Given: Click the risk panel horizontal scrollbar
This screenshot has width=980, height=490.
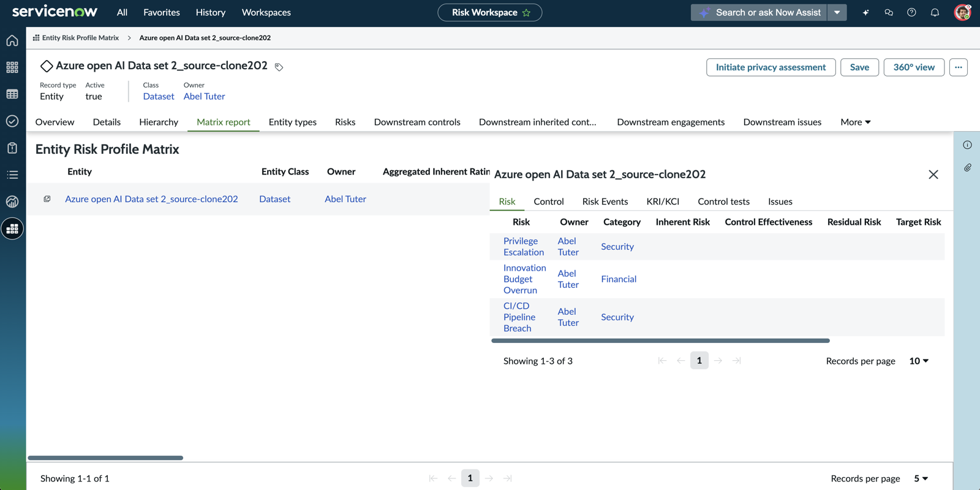Looking at the screenshot, I should (660, 341).
